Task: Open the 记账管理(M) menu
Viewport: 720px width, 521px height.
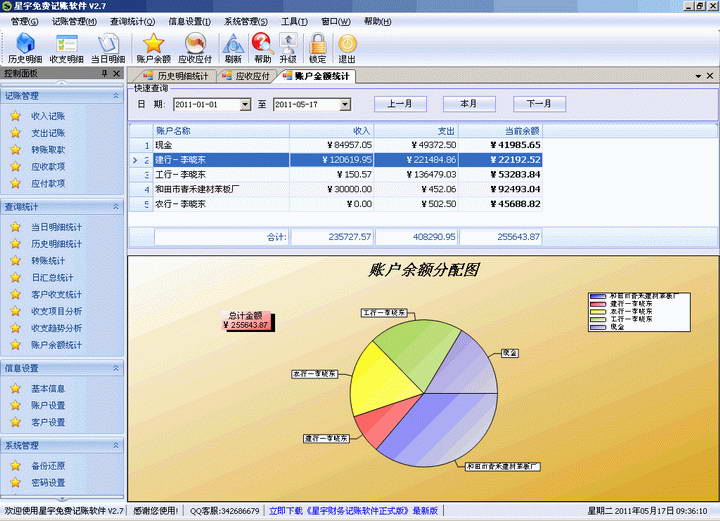Action: (74, 21)
